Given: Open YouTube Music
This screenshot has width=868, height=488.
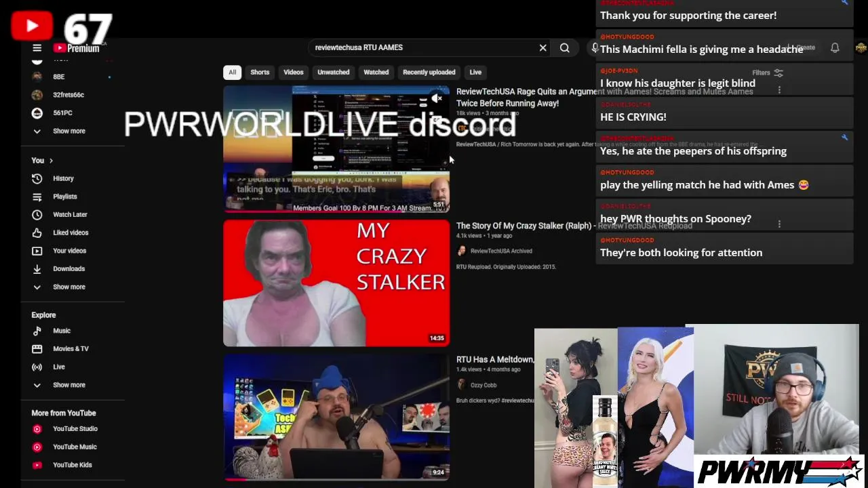Looking at the screenshot, I should pos(64,447).
